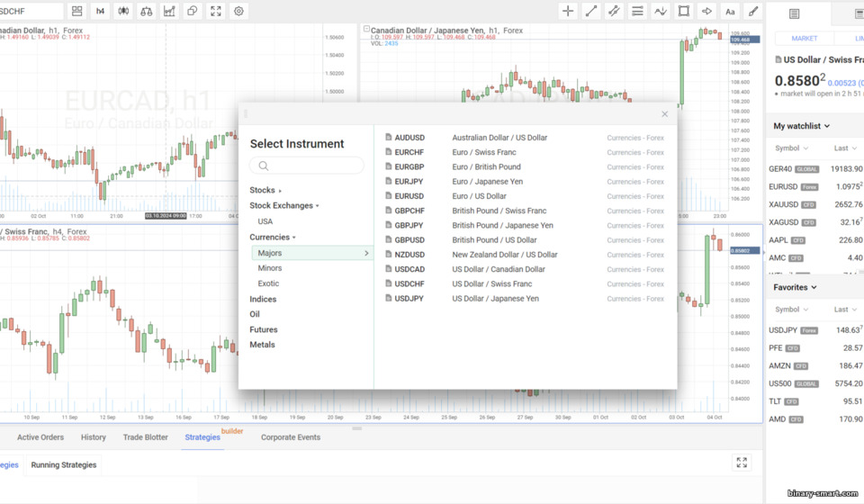Open chart settings gear icon
The image size is (864, 504).
pyautogui.click(x=238, y=11)
